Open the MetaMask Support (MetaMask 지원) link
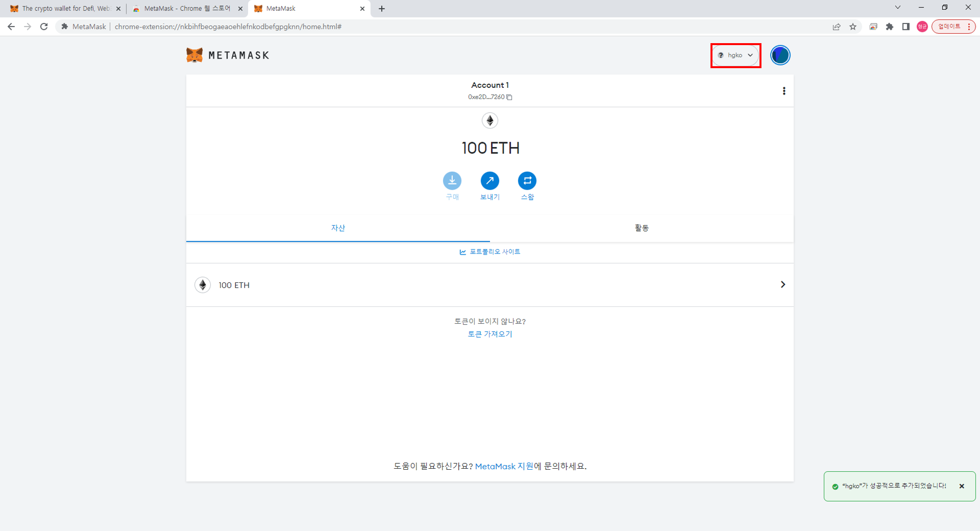 [504, 466]
